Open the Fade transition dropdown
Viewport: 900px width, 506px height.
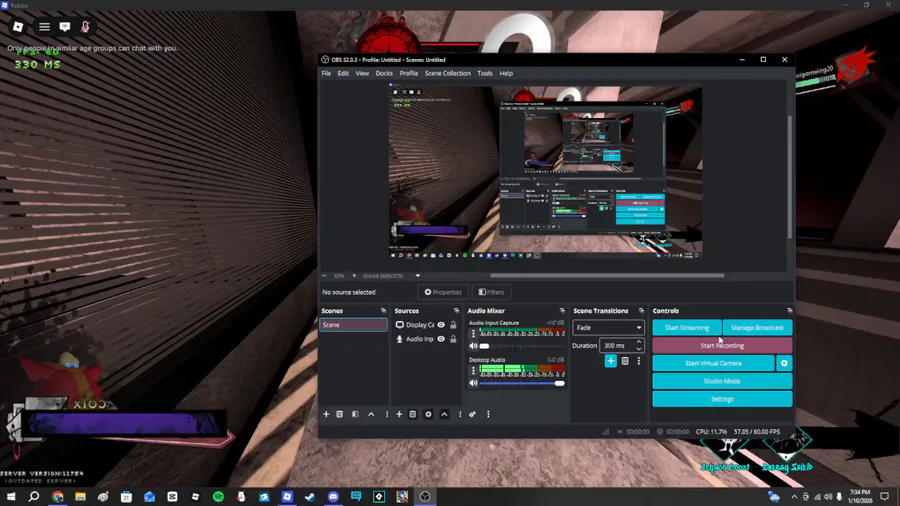(x=608, y=328)
